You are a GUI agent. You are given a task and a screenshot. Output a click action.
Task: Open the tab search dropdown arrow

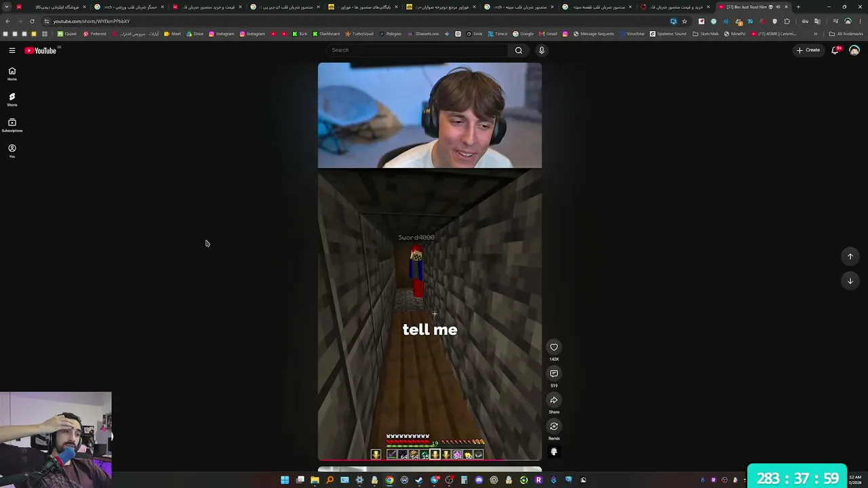pos(7,7)
